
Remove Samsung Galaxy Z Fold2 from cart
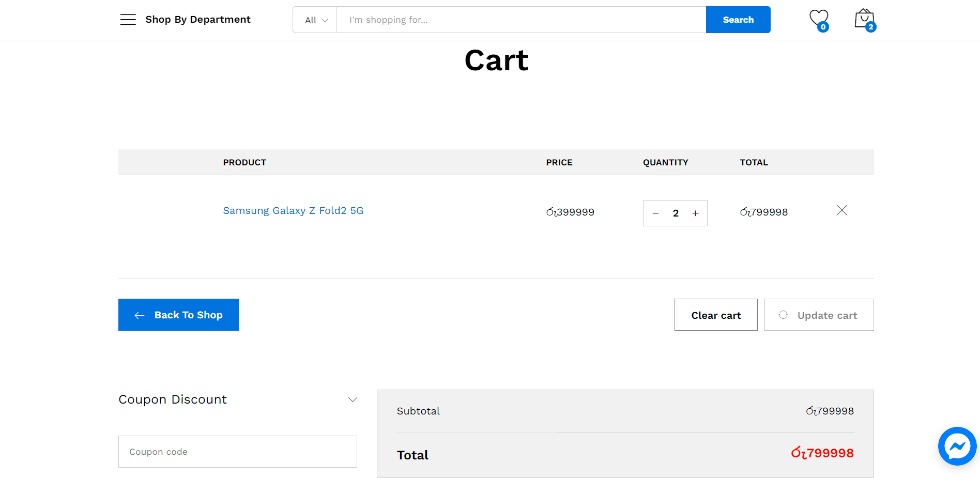point(841,210)
